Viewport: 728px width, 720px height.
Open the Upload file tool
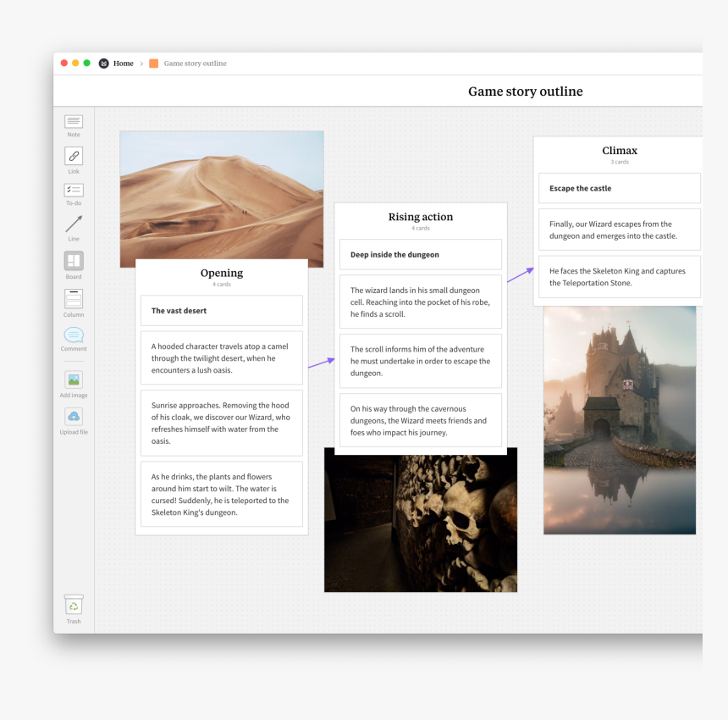click(x=74, y=417)
